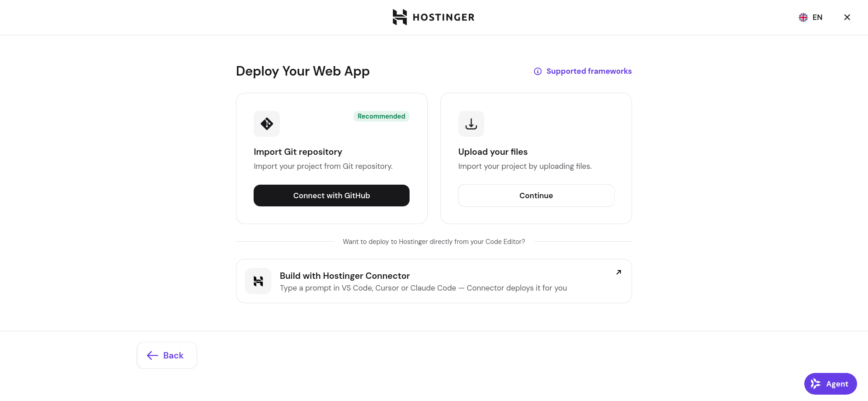This screenshot has height=401, width=868.
Task: Click Connect with GitHub button
Action: pos(331,196)
